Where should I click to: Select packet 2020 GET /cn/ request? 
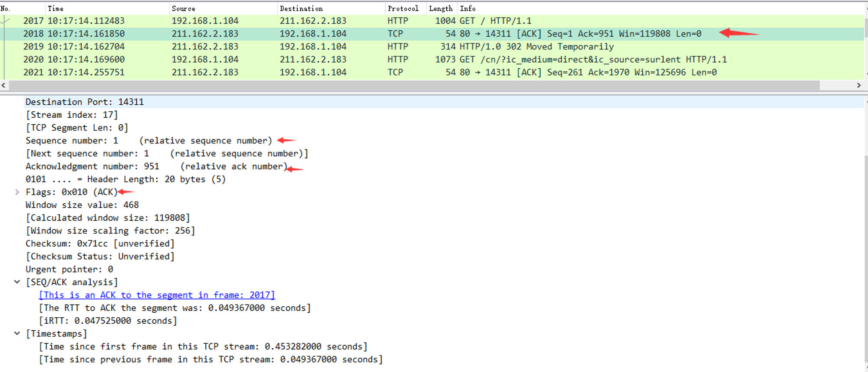coord(432,60)
